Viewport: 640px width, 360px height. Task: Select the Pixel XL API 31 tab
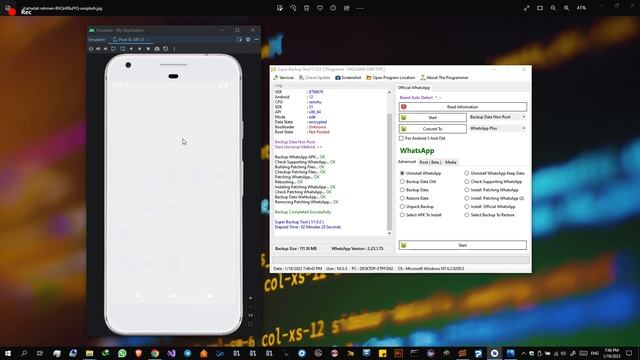pyautogui.click(x=131, y=40)
